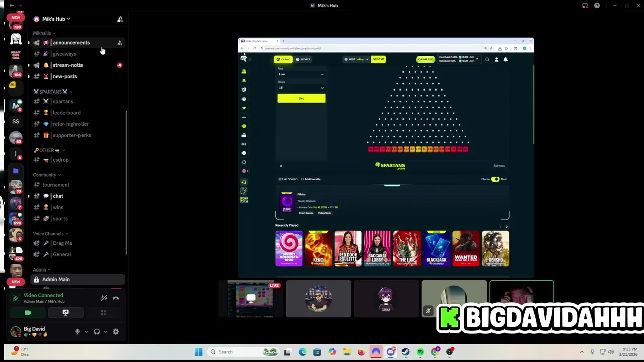Click the CASHRAKE button
The width and height of the screenshot is (644, 362).
coord(425,59)
